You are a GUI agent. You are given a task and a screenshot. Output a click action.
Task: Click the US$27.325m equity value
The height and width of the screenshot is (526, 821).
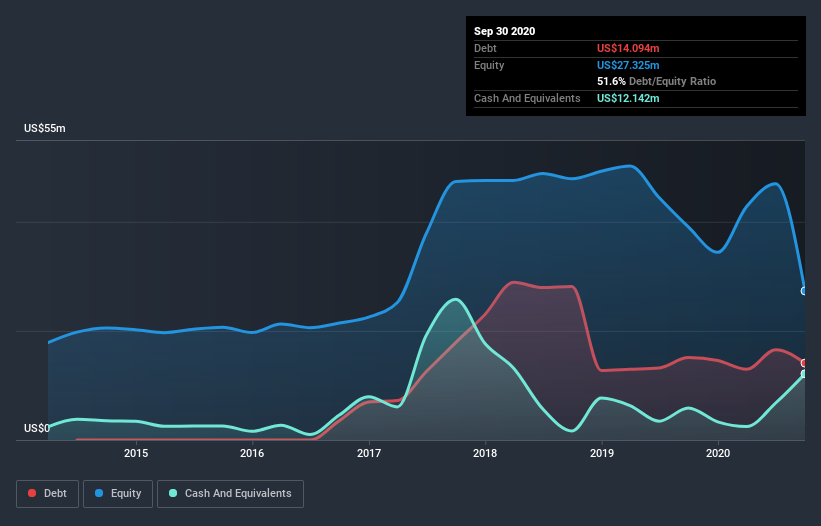[628, 65]
